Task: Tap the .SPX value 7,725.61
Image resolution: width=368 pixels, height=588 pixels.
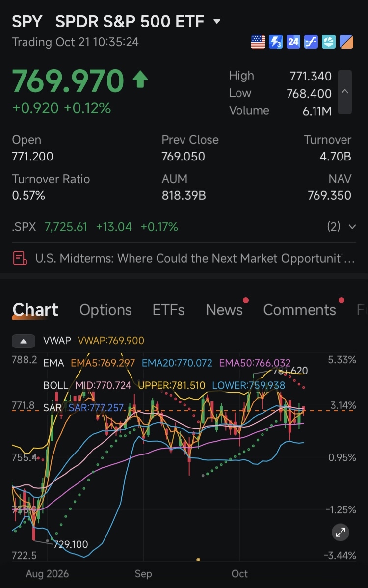Action: [66, 227]
